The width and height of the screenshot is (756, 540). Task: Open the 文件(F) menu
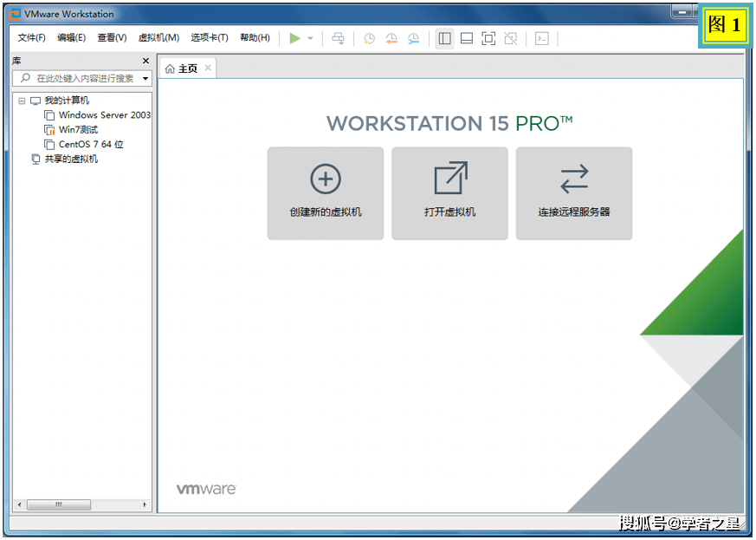click(31, 37)
